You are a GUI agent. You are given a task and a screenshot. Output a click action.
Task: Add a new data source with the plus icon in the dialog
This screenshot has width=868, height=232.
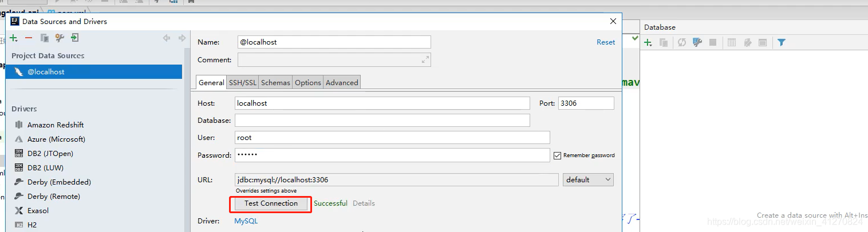tap(14, 38)
